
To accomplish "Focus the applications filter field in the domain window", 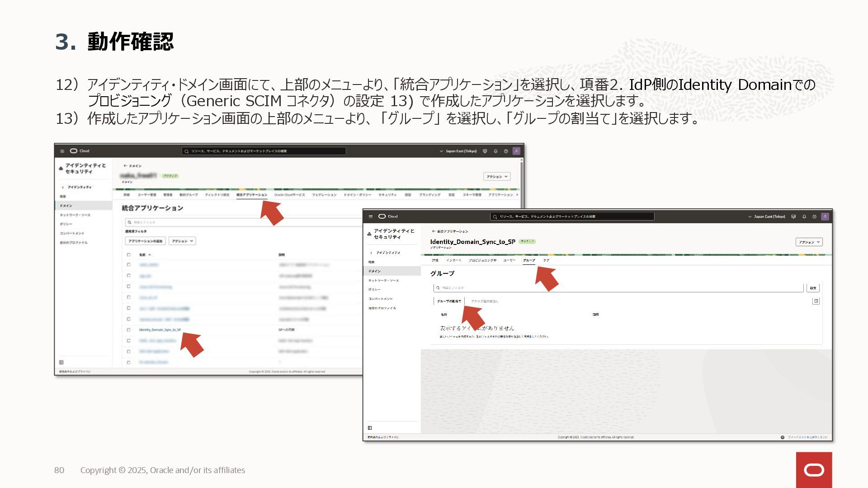I will 244,222.
